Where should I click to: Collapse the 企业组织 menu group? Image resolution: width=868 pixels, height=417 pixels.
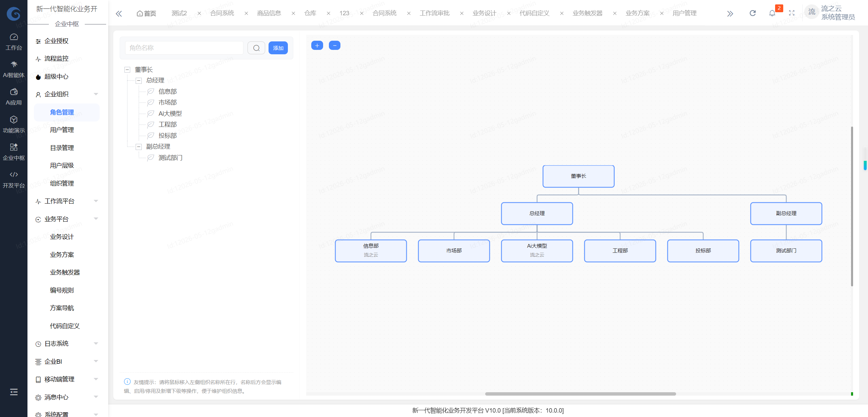point(96,94)
